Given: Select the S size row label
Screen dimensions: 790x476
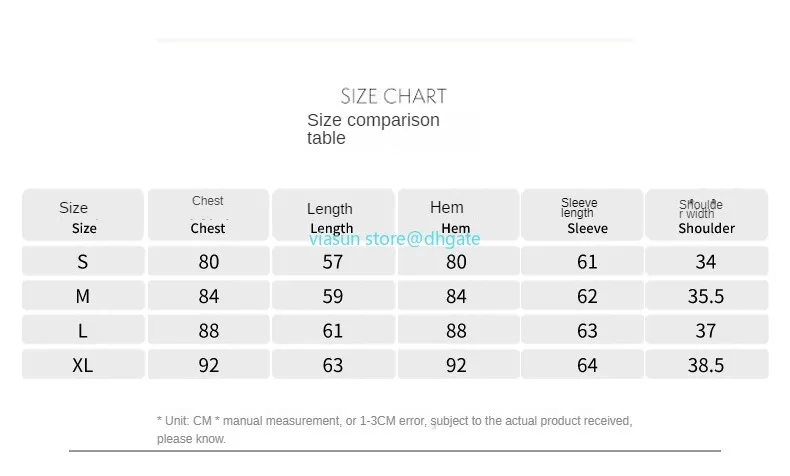Looking at the screenshot, I should [83, 261].
